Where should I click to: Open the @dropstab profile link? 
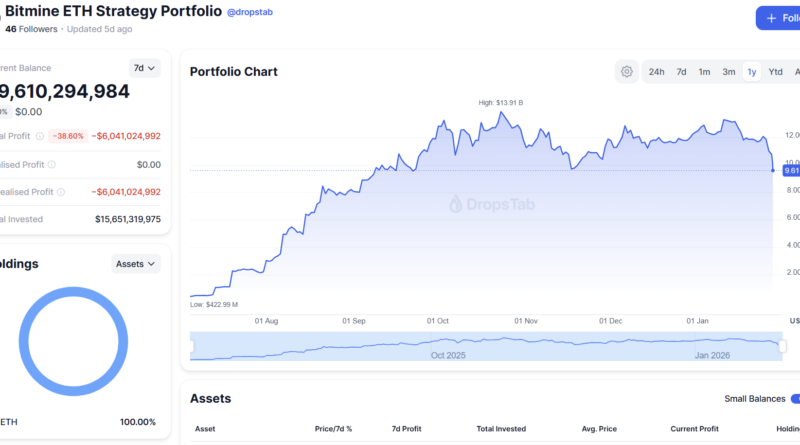click(x=249, y=12)
